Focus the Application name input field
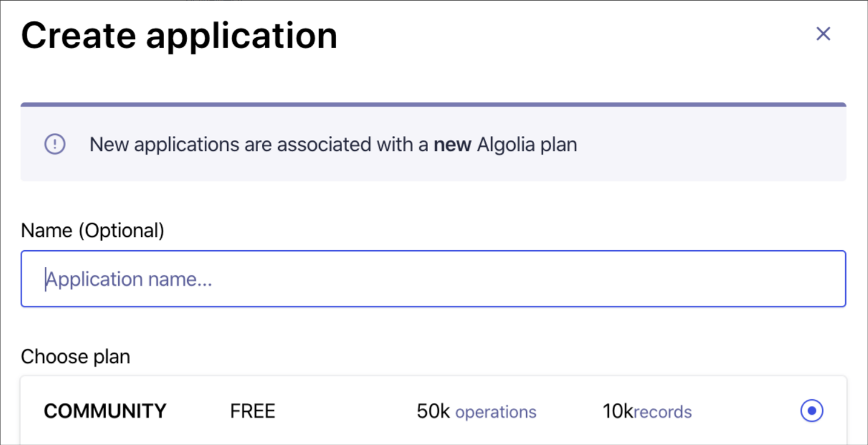Image resolution: width=868 pixels, height=445 pixels. [x=433, y=279]
